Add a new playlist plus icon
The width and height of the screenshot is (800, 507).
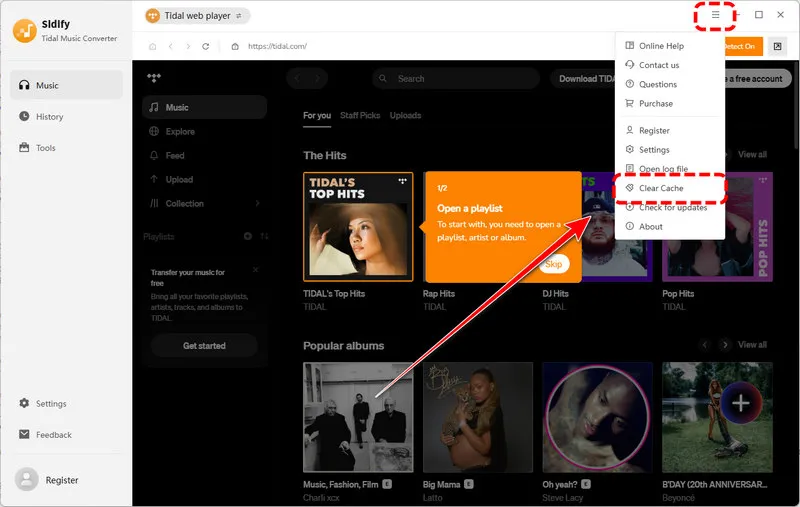click(x=247, y=236)
